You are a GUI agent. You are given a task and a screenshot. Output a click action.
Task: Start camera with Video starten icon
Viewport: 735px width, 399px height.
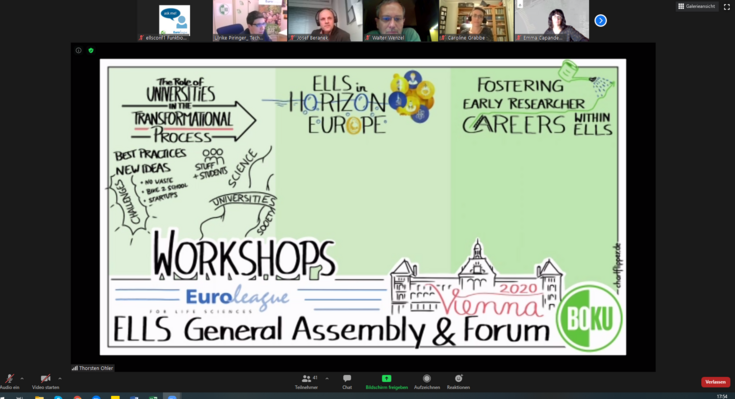point(45,382)
